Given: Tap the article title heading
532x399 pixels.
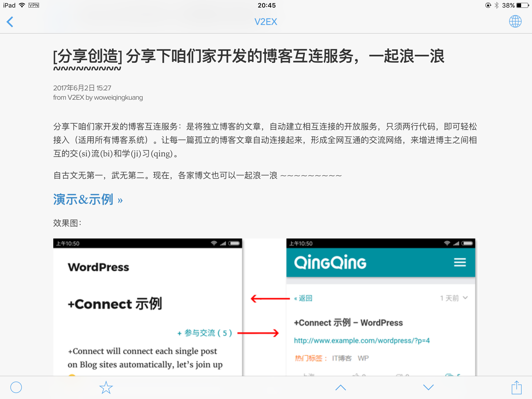Looking at the screenshot, I should pos(249,59).
